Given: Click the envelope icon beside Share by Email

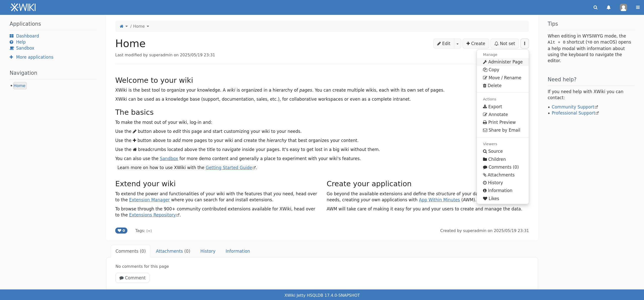Looking at the screenshot, I should pos(485,130).
